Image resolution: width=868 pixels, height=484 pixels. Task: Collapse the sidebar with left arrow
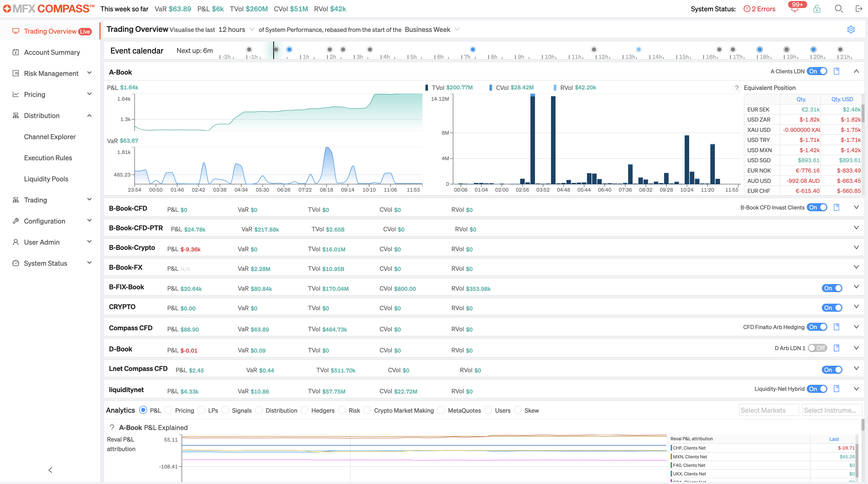(x=50, y=470)
